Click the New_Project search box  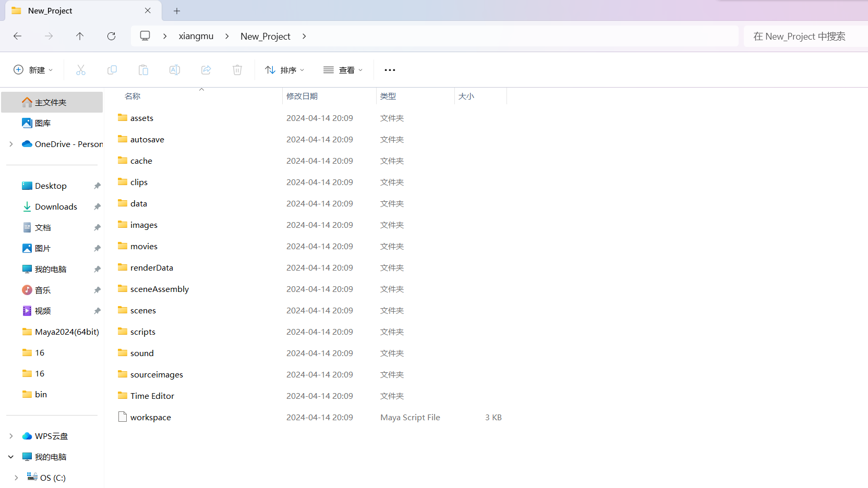(x=803, y=36)
